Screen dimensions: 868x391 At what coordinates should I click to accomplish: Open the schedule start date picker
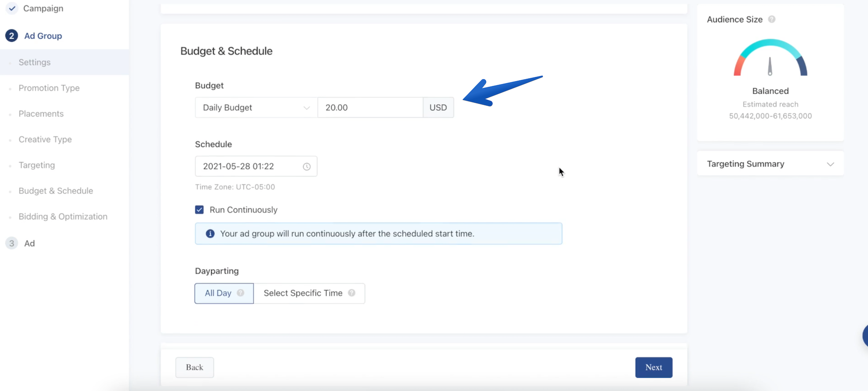point(247,166)
